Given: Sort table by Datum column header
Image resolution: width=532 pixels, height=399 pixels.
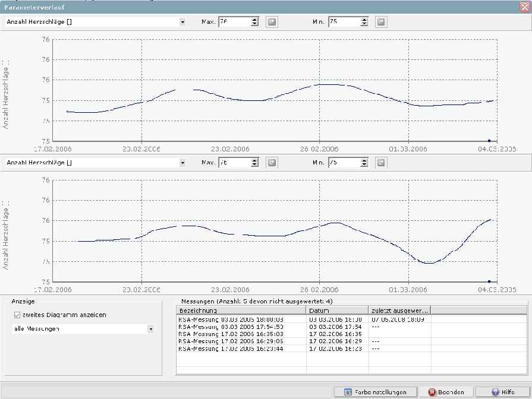Looking at the screenshot, I should (336, 311).
